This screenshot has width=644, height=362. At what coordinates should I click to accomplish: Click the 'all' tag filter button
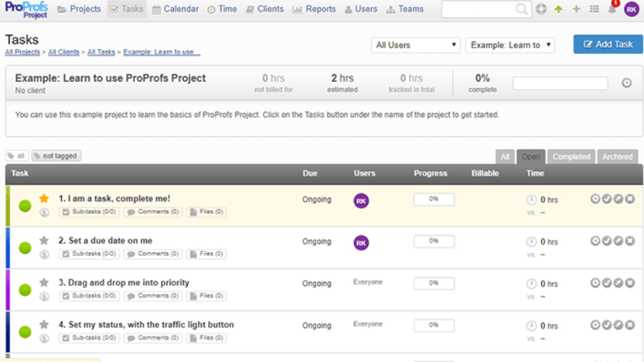(x=17, y=156)
